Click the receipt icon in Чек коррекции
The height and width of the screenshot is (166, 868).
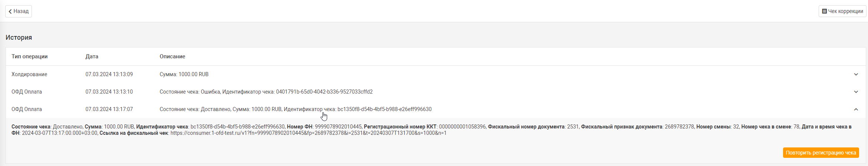824,12
